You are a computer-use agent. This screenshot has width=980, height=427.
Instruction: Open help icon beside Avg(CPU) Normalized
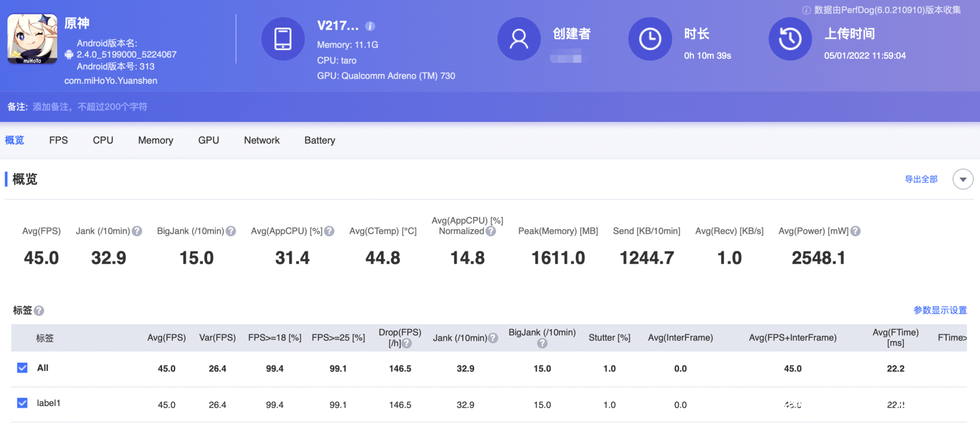491,231
